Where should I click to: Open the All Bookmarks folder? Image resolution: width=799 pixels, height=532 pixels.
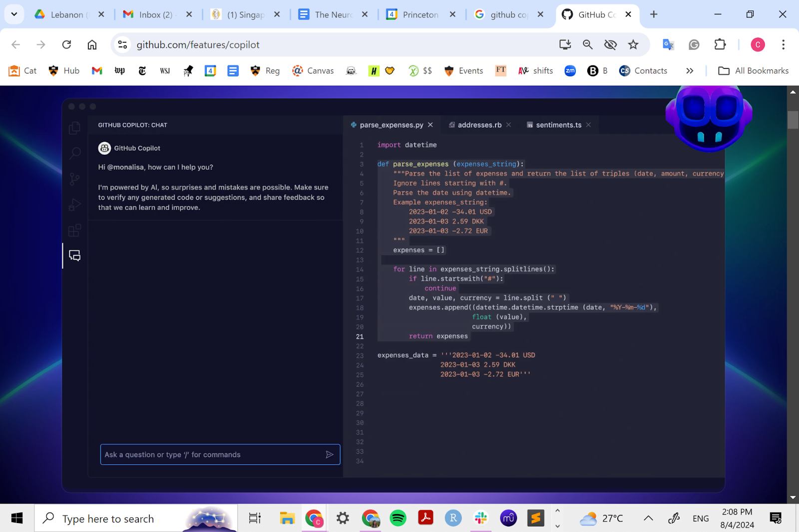coord(754,71)
